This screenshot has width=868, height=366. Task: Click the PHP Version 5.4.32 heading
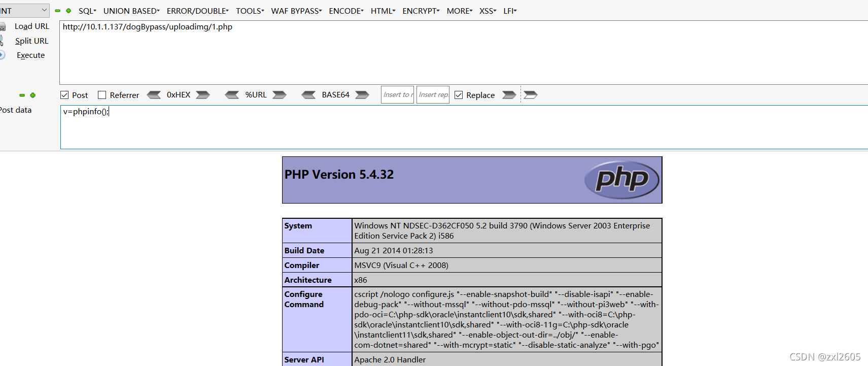pyautogui.click(x=339, y=175)
